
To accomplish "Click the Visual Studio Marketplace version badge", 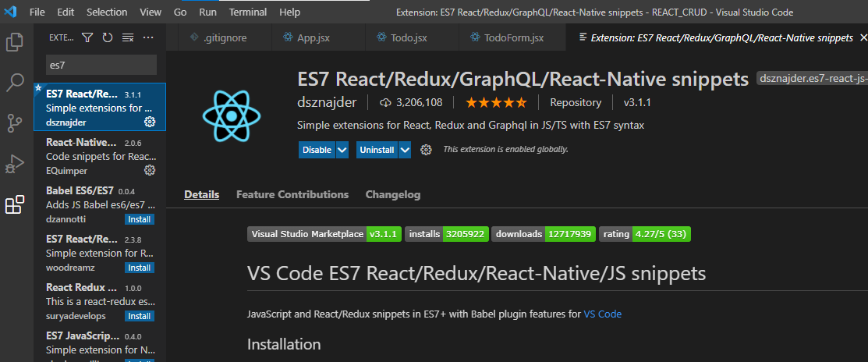I will 324,234.
